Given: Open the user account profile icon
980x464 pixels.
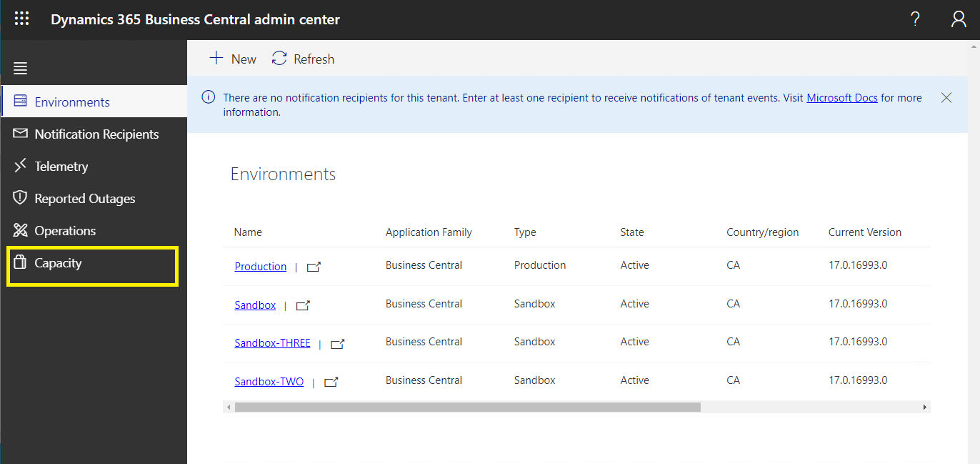Looking at the screenshot, I should (x=959, y=19).
